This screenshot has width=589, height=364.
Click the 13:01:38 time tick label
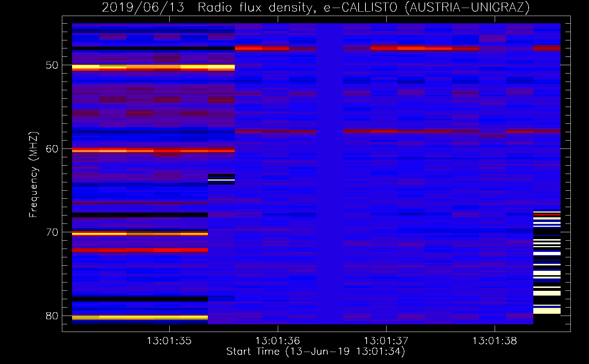click(x=495, y=341)
